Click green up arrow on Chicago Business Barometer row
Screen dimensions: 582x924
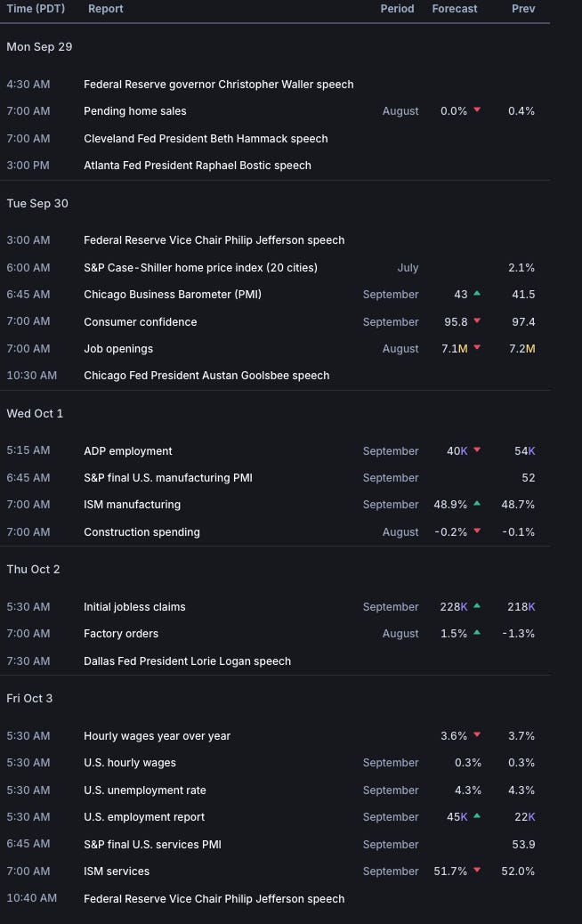click(477, 294)
